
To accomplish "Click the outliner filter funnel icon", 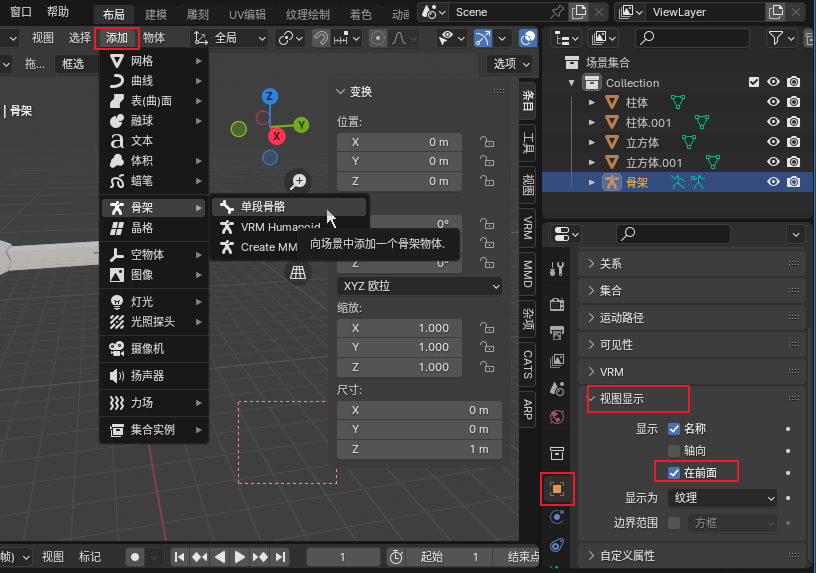I will [781, 38].
